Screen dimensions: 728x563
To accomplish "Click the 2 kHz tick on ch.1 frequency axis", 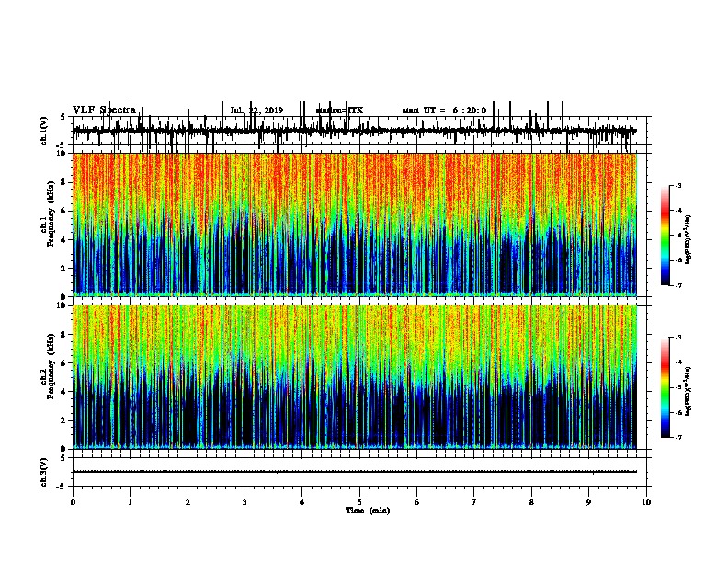I will [x=64, y=268].
